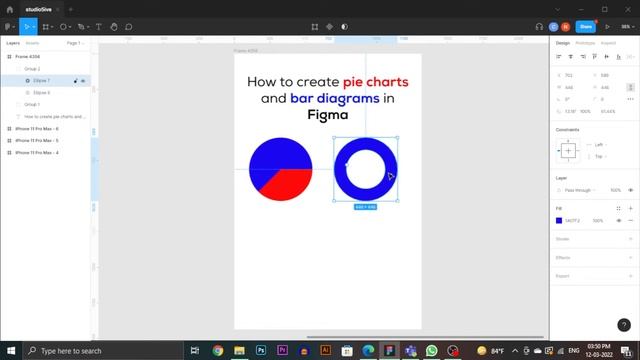
Task: Select the Comment tool
Action: (129, 27)
